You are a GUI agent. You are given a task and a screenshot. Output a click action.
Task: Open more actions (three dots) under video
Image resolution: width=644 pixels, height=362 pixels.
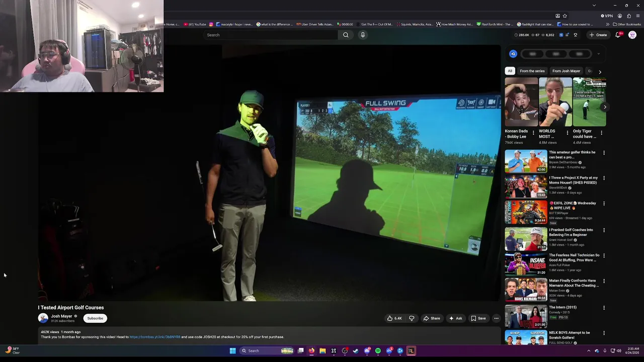pos(496,318)
